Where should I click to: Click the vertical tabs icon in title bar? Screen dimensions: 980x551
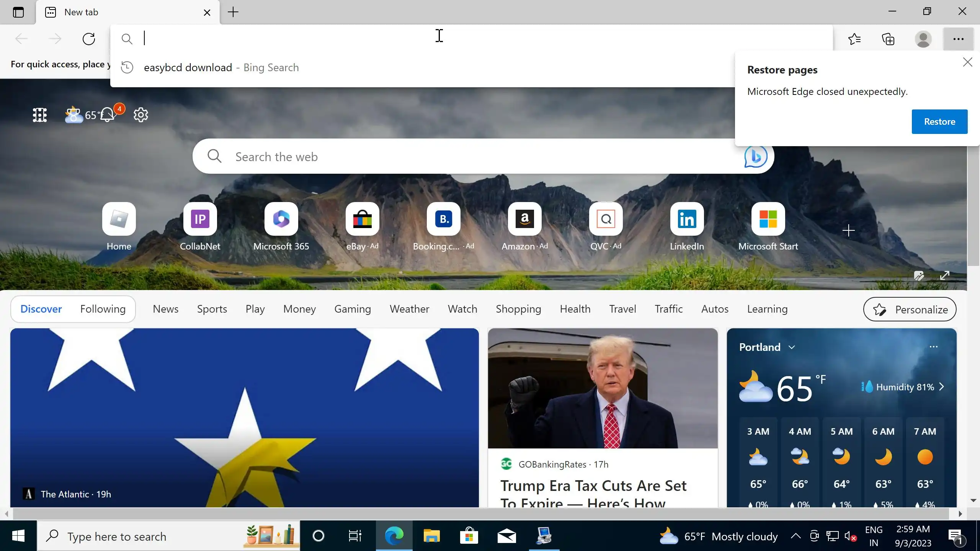pyautogui.click(x=18, y=12)
